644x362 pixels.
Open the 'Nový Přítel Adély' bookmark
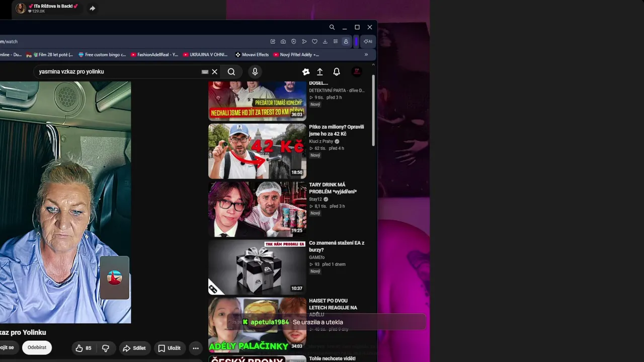pyautogui.click(x=296, y=55)
